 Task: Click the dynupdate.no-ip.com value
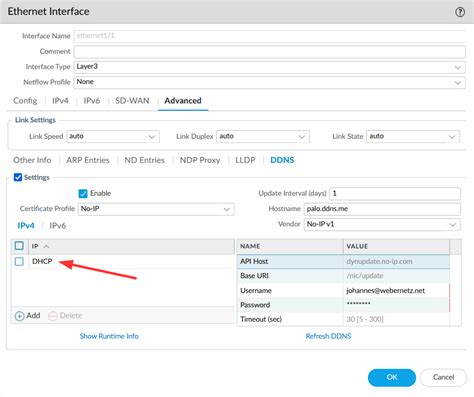379,261
